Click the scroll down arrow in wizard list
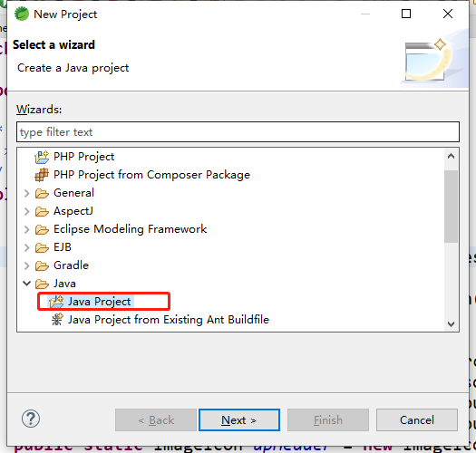Screen dimensions: 476x453 [x=452, y=324]
